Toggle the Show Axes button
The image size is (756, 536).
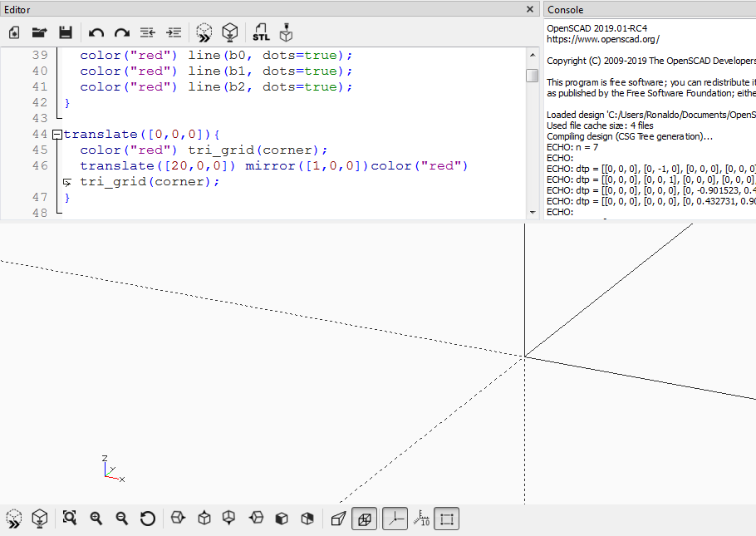pos(395,519)
